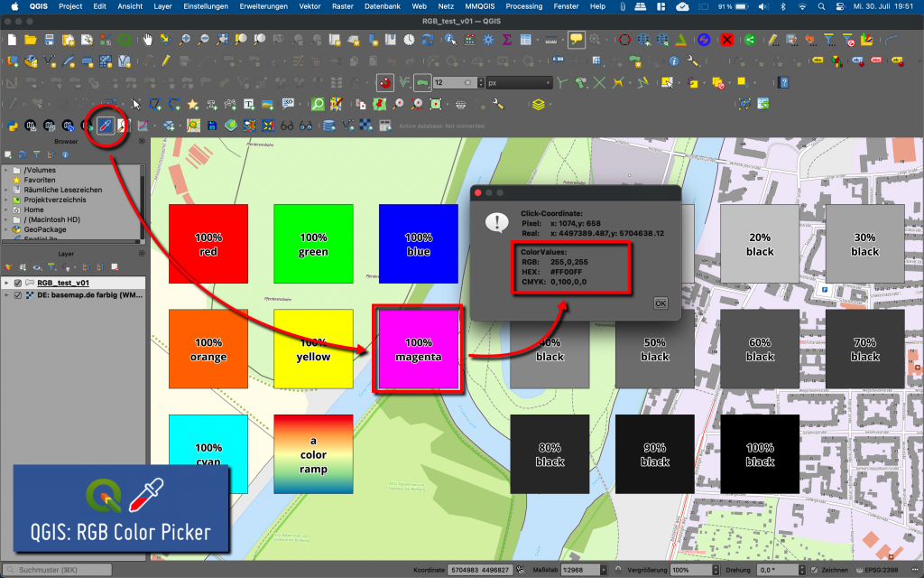
Task: Expand the Home folder node
Action: coord(6,210)
